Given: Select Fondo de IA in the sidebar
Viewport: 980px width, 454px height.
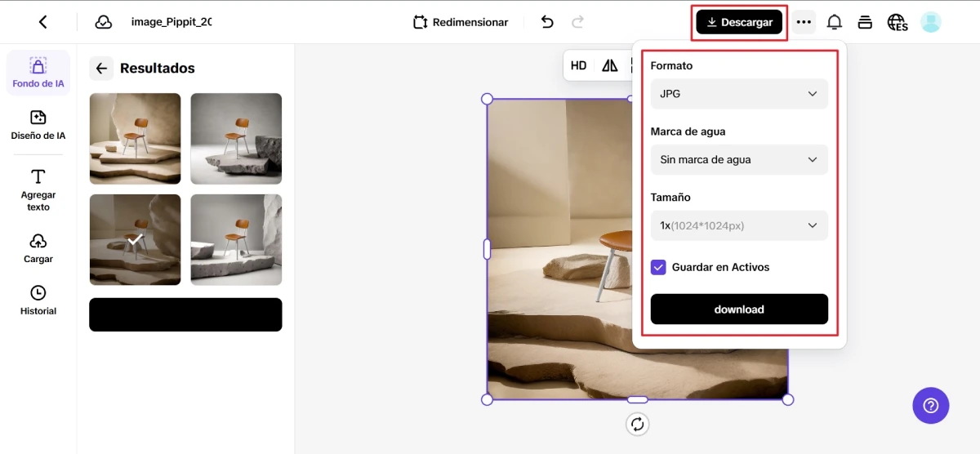Looking at the screenshot, I should click(x=38, y=73).
